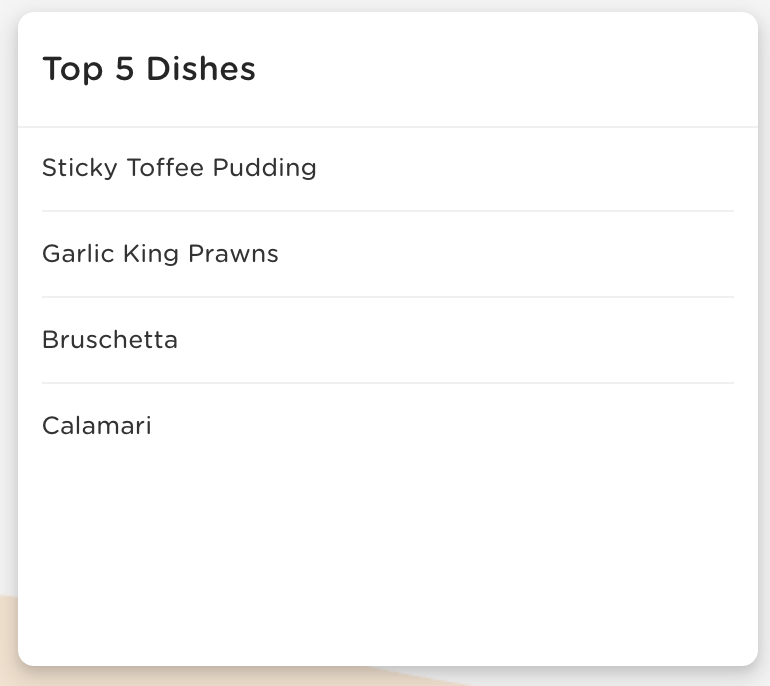Click the Top 5 Dishes heading

click(x=149, y=69)
